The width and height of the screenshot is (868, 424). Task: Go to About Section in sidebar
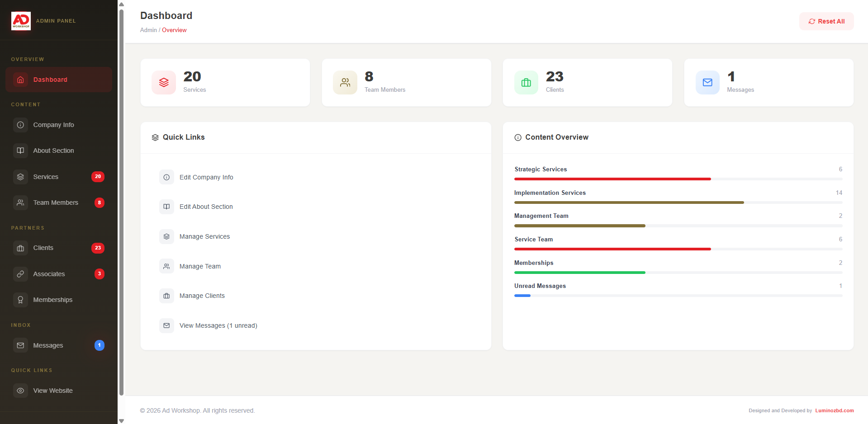pos(53,151)
